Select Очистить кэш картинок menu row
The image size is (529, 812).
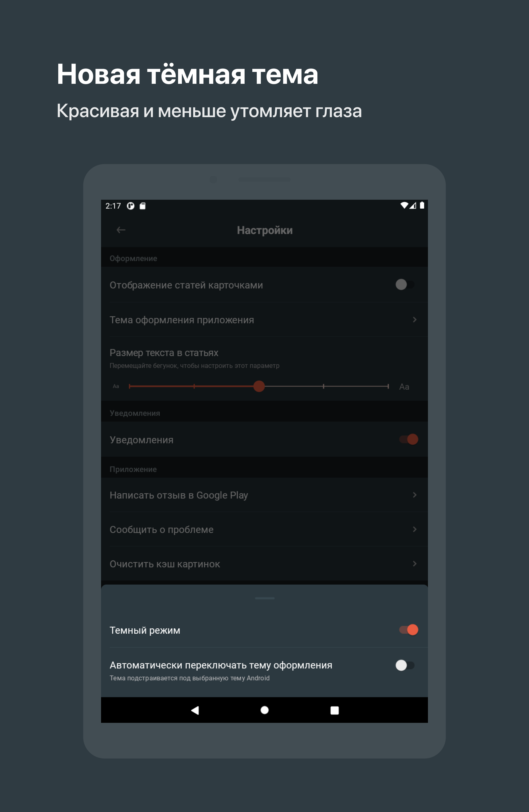[264, 564]
